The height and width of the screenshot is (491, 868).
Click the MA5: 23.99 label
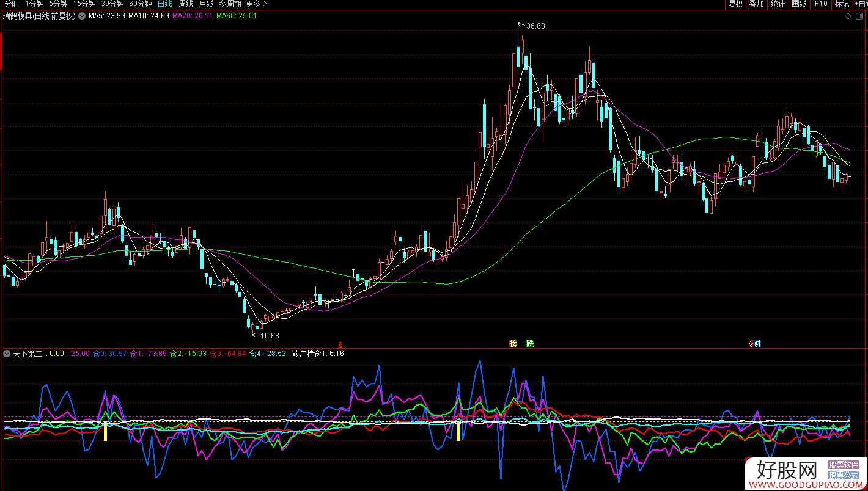coord(107,16)
